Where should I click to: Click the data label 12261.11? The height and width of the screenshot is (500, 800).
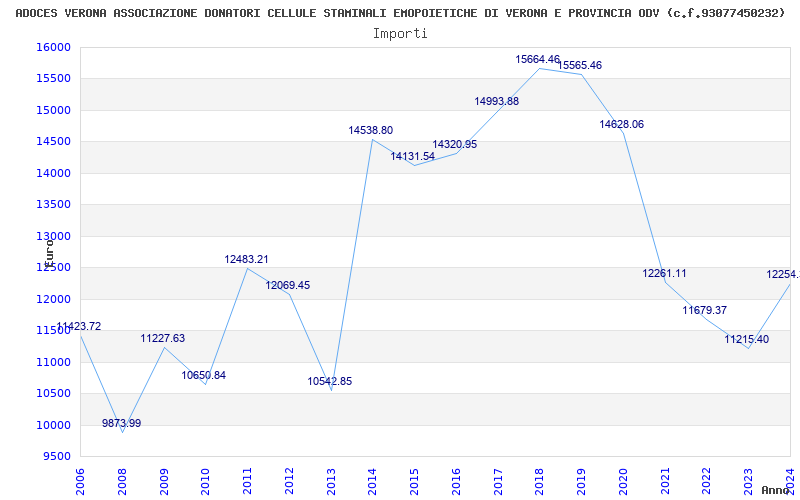pos(664,273)
